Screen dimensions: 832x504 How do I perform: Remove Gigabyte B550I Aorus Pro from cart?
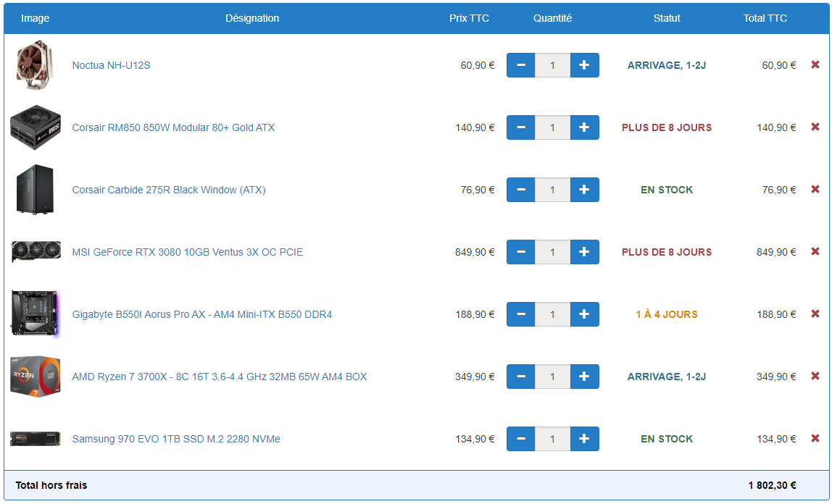tap(815, 314)
